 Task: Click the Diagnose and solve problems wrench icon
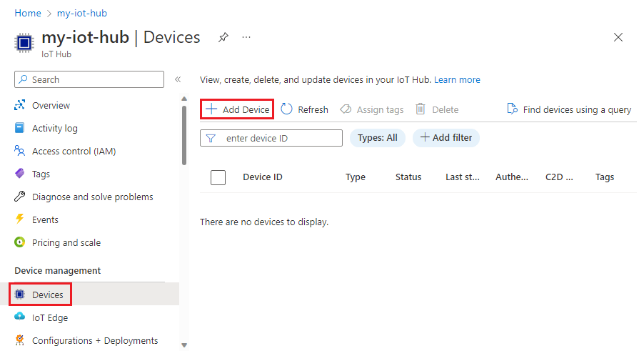[20, 197]
